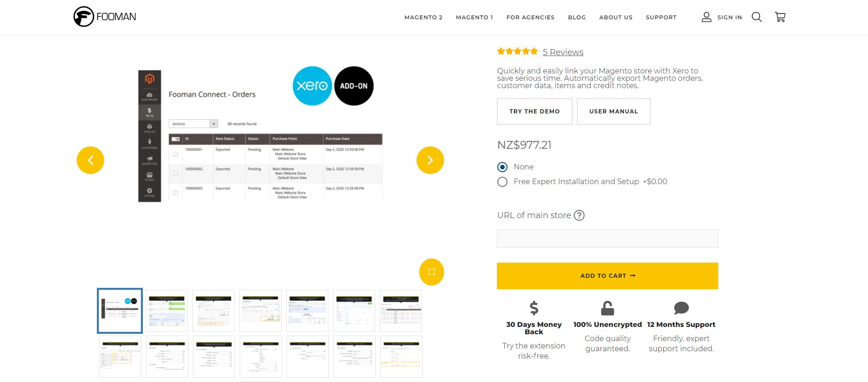Click the NZ$977.21 price text
Image resolution: width=868 pixels, height=382 pixels.
point(524,145)
